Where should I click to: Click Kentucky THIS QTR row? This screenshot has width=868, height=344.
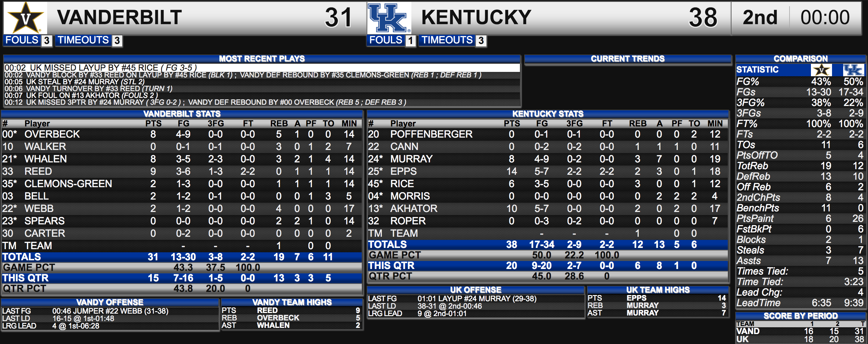pyautogui.click(x=547, y=266)
